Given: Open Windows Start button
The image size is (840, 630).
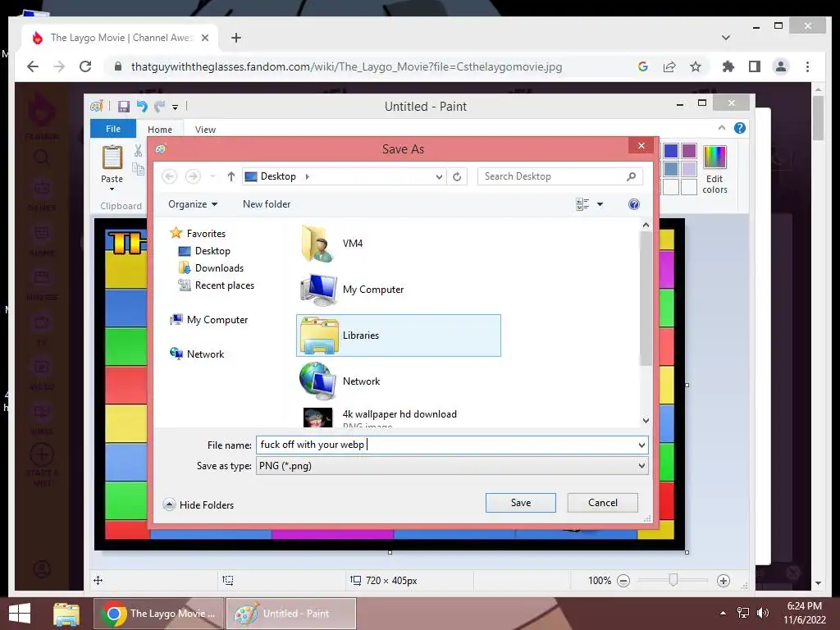Looking at the screenshot, I should point(20,614).
